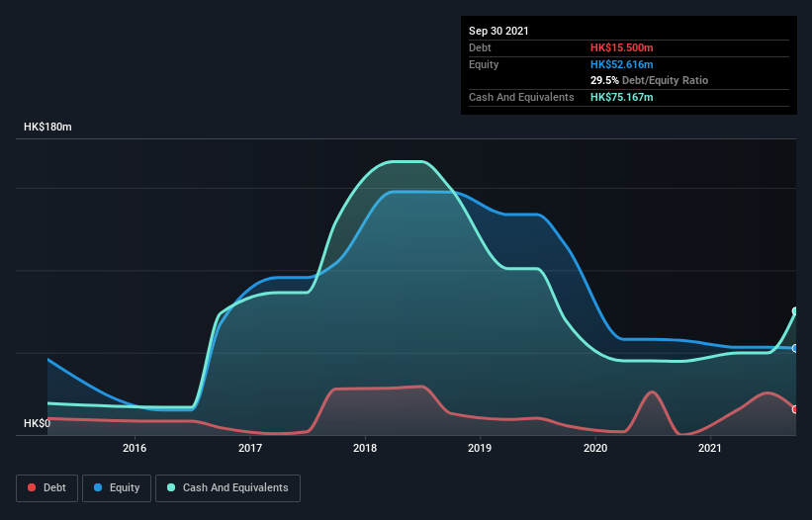This screenshot has width=812, height=520.
Task: Click the Sep 30 2021 tooltip date
Action: pyautogui.click(x=498, y=31)
